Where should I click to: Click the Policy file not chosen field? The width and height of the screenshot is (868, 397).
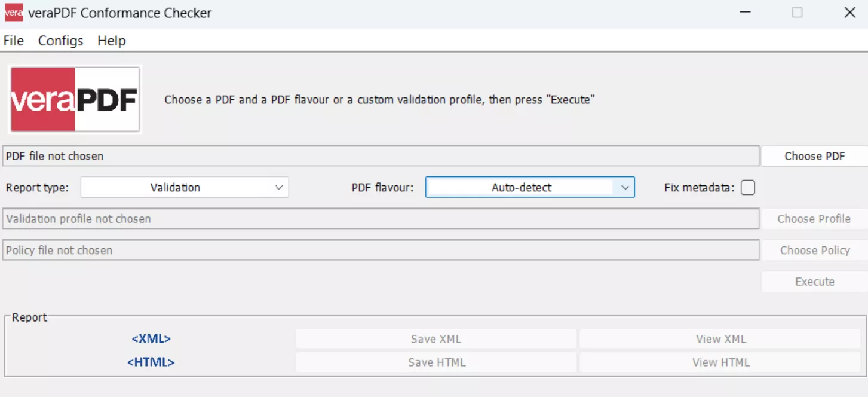click(380, 250)
